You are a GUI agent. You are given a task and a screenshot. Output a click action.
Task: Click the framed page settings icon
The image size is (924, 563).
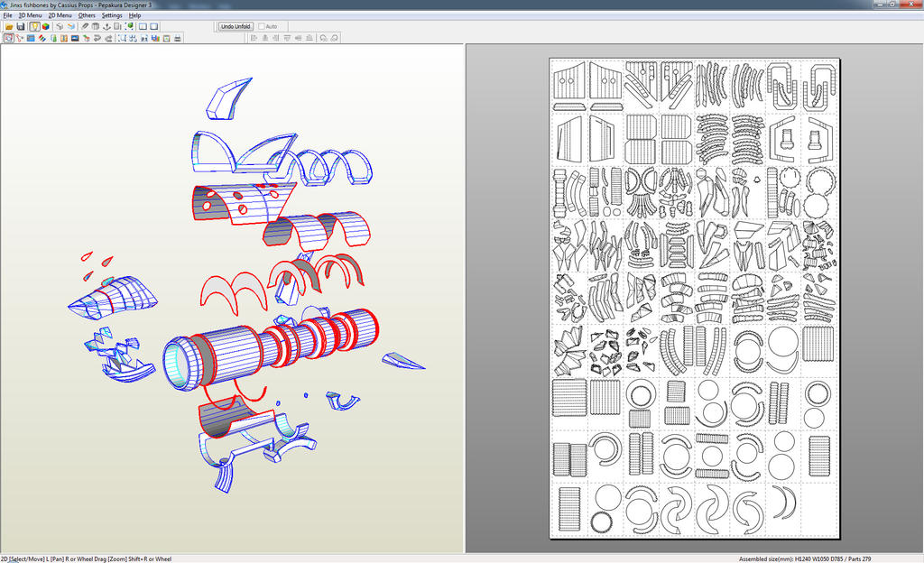pos(167,38)
